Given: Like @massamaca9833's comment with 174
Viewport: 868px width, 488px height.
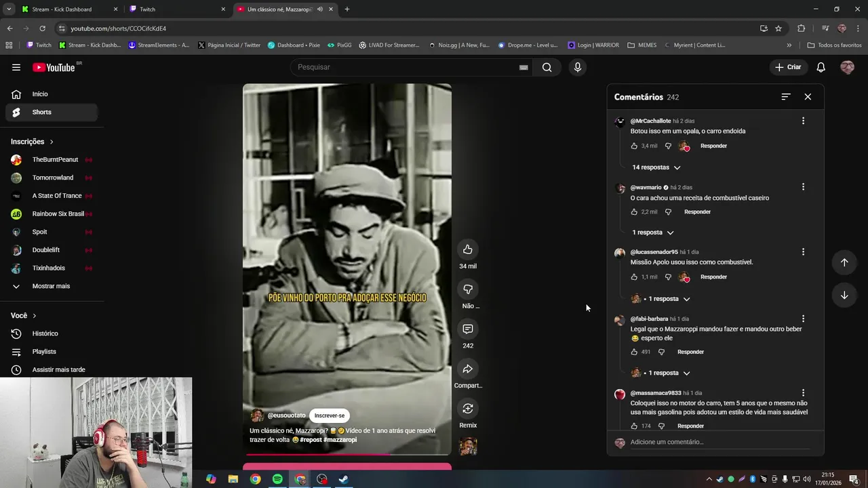Looking at the screenshot, I should click(x=634, y=426).
